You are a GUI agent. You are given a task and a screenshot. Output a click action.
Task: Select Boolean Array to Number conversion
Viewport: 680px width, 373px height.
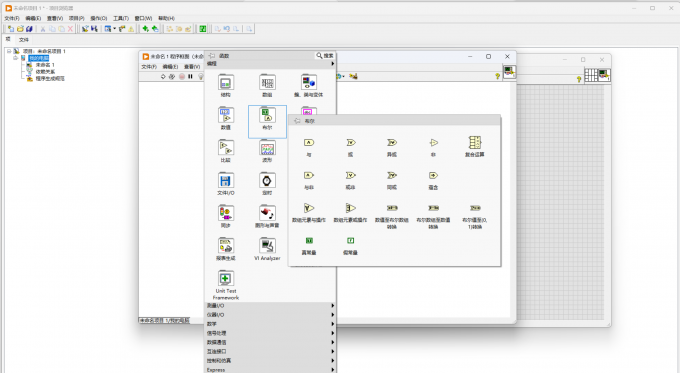[x=433, y=216]
